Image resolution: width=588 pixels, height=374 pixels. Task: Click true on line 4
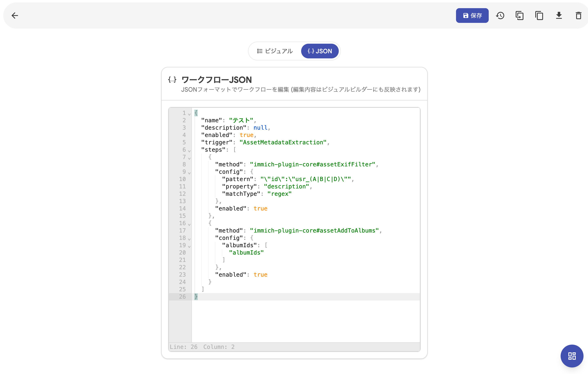(246, 135)
